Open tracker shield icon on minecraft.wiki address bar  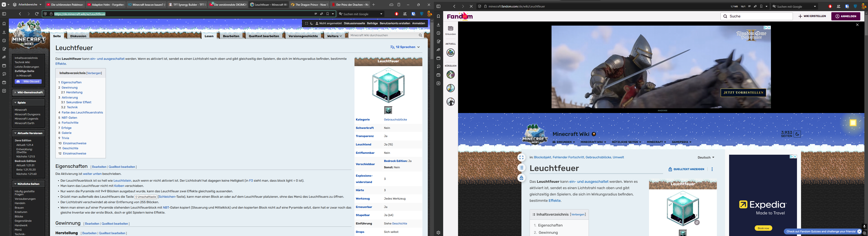click(45, 14)
